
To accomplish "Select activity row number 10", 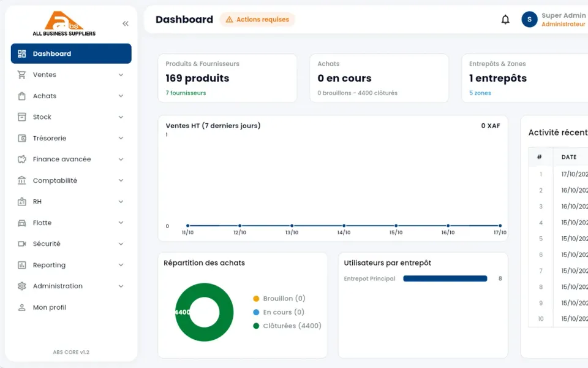I will [559, 319].
